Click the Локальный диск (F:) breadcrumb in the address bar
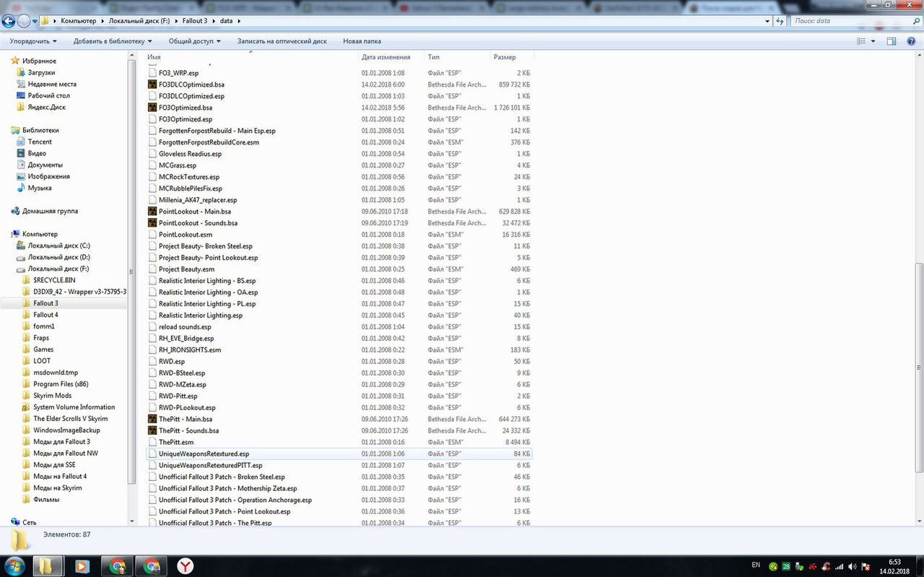Viewport: 924px width, 577px height. click(x=140, y=21)
